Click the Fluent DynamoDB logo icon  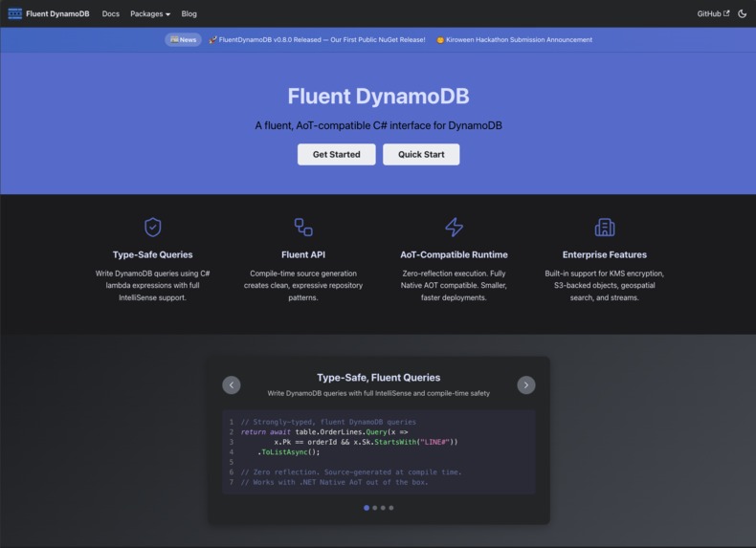tap(15, 13)
